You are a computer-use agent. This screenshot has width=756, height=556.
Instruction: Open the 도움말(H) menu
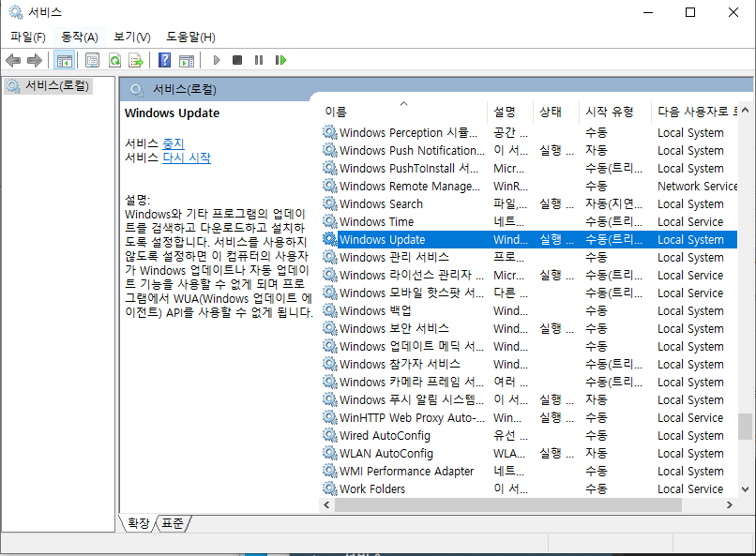click(191, 38)
